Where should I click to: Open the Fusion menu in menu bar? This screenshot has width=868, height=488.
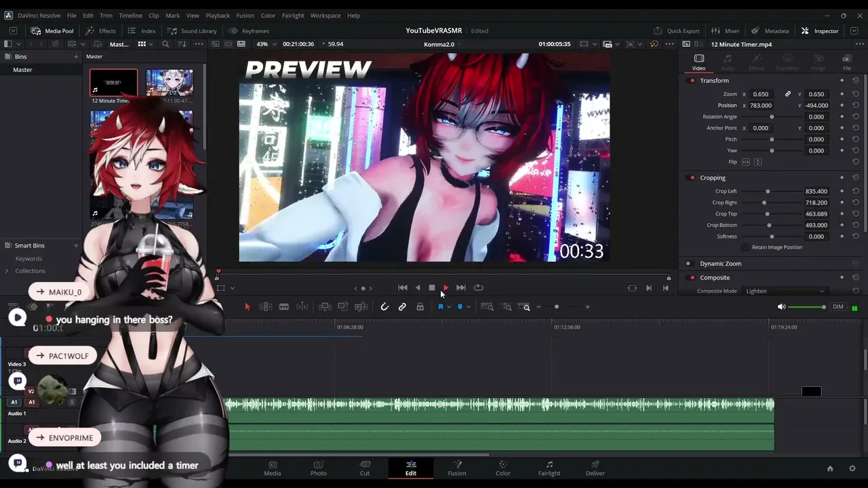pyautogui.click(x=245, y=15)
